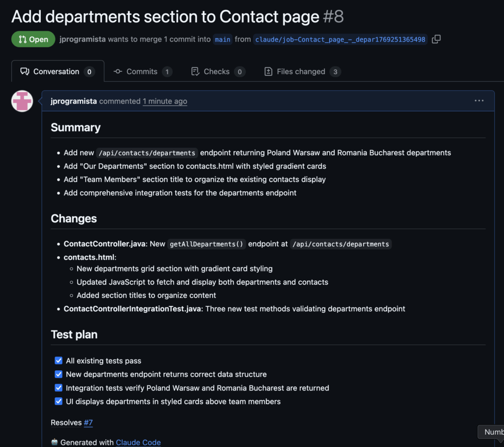Click the 1 minute ago timestamp

[165, 101]
